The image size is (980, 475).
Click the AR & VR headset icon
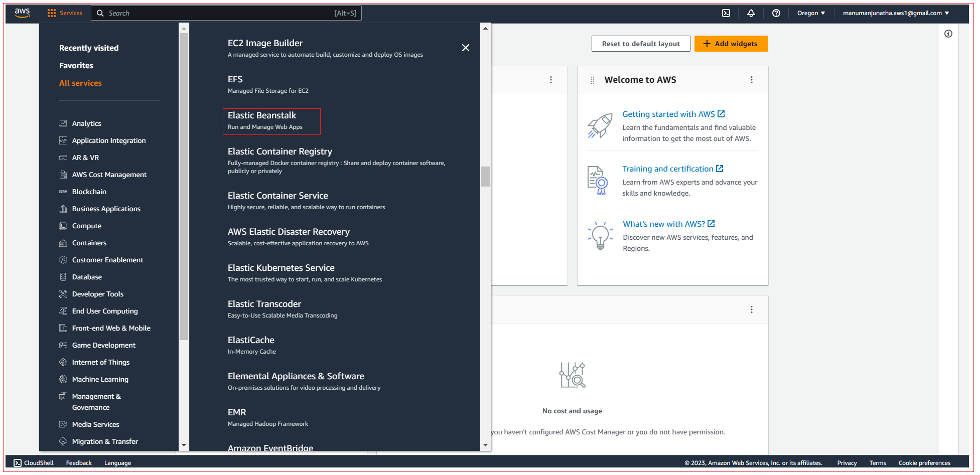[x=63, y=157]
